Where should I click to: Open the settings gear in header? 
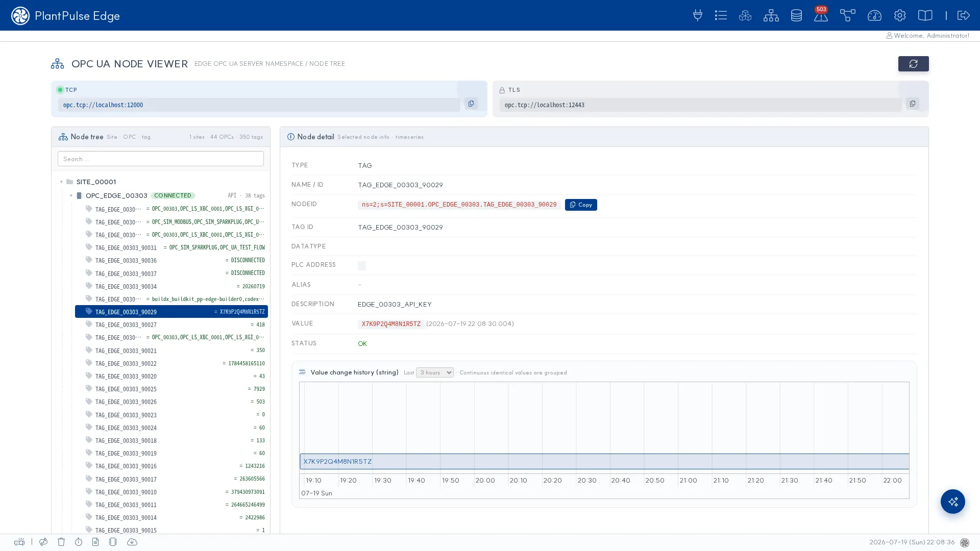[x=899, y=15]
